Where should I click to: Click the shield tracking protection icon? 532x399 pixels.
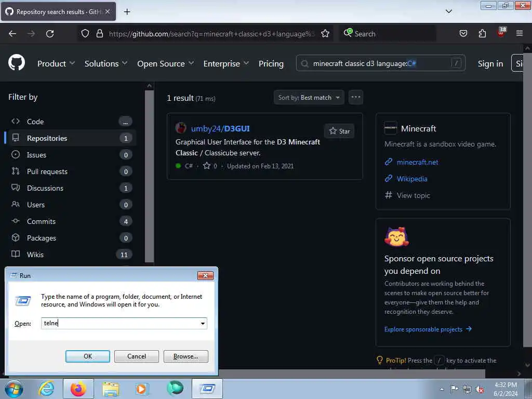85,34
